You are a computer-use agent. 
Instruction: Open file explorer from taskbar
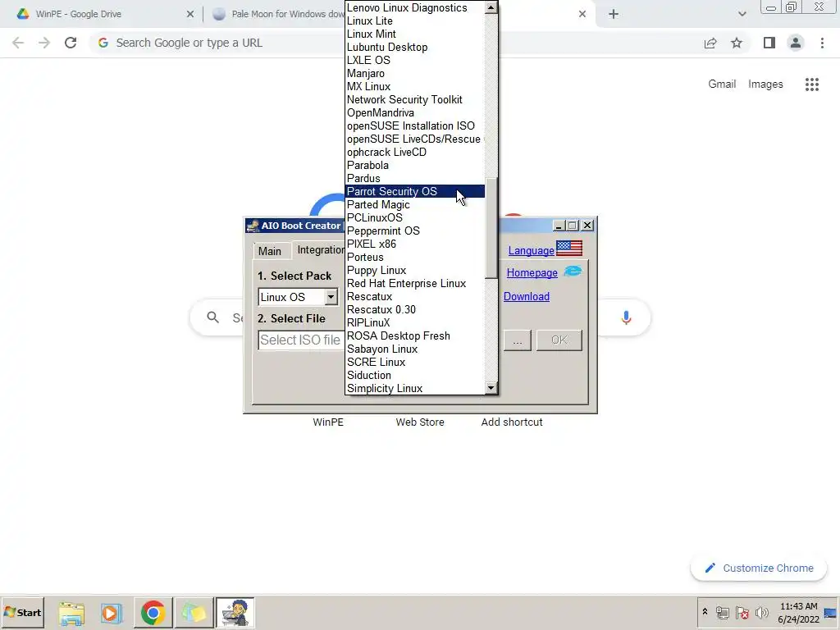(71, 612)
